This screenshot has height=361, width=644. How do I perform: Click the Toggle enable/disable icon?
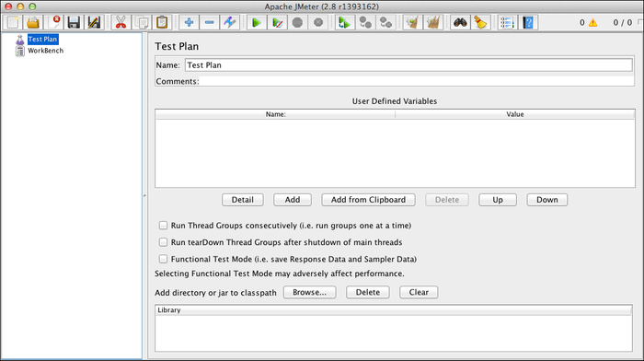tap(230, 23)
